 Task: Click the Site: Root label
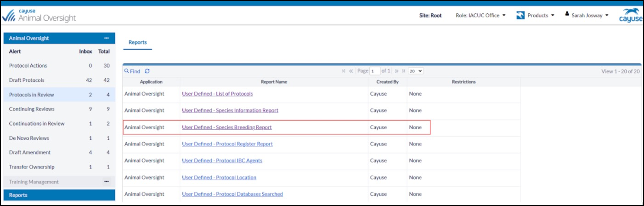[430, 15]
